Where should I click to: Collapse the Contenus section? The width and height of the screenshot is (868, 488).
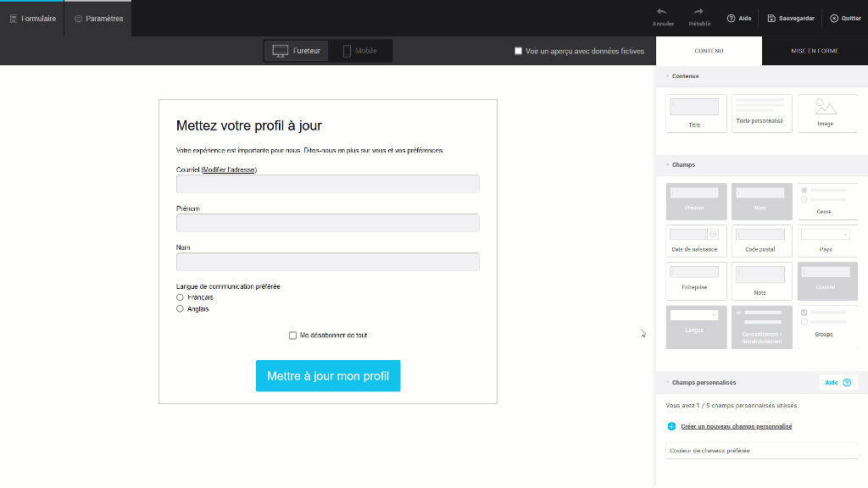tap(667, 76)
